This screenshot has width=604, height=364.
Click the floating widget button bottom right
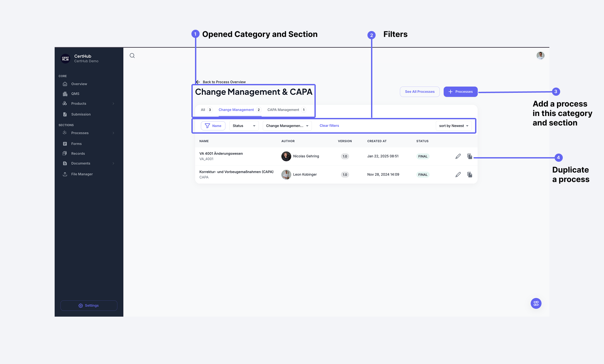(536, 303)
